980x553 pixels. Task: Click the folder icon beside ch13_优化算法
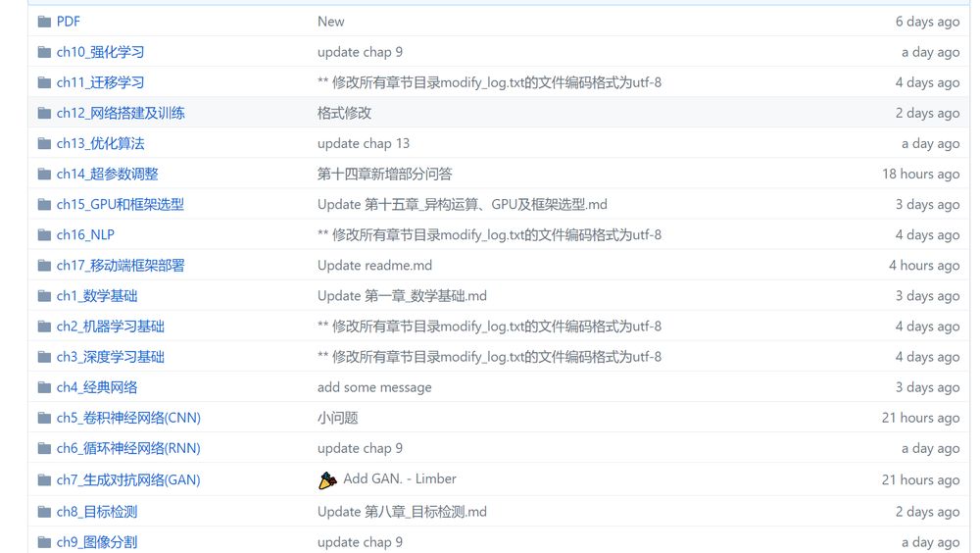(x=44, y=144)
